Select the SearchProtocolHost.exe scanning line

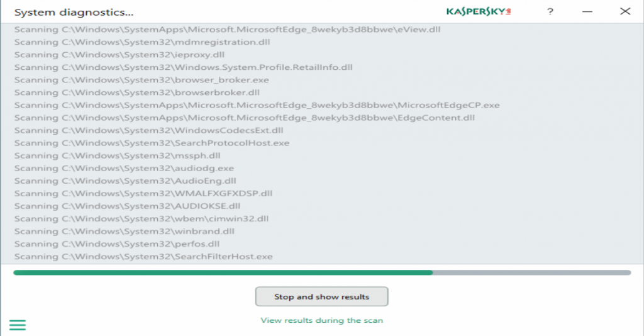[x=152, y=143]
